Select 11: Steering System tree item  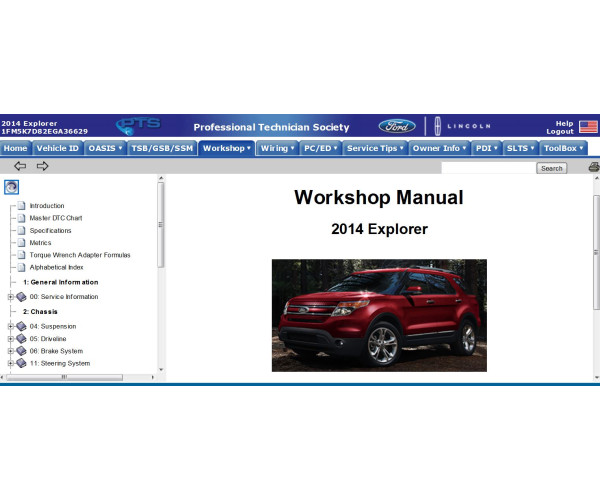point(60,363)
